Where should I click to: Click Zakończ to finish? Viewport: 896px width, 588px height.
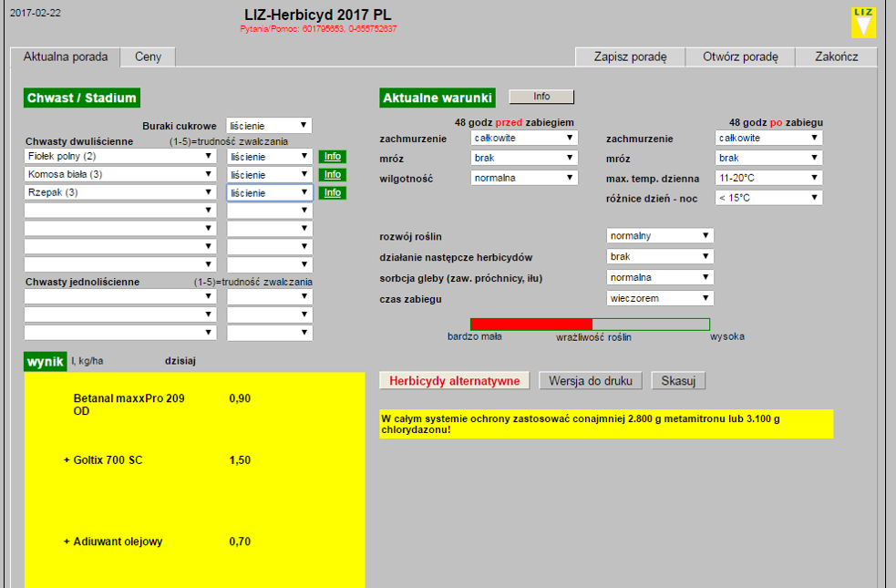836,57
